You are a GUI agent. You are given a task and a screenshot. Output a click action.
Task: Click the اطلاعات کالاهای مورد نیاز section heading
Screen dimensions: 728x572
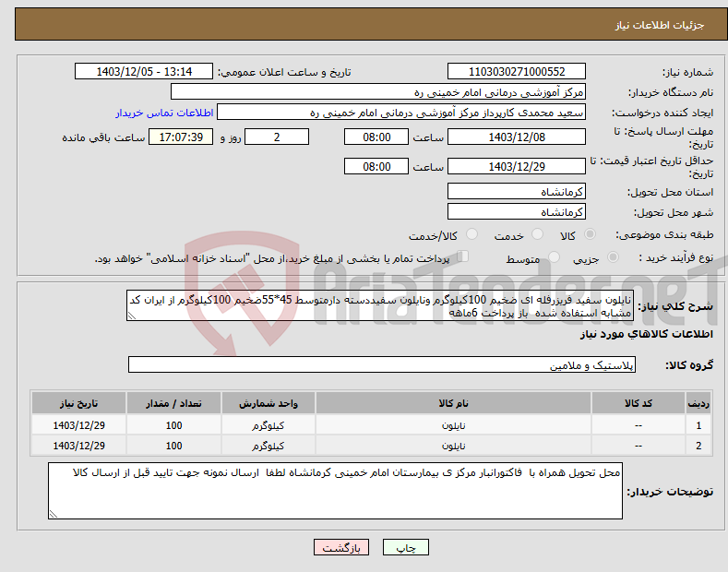click(x=646, y=334)
